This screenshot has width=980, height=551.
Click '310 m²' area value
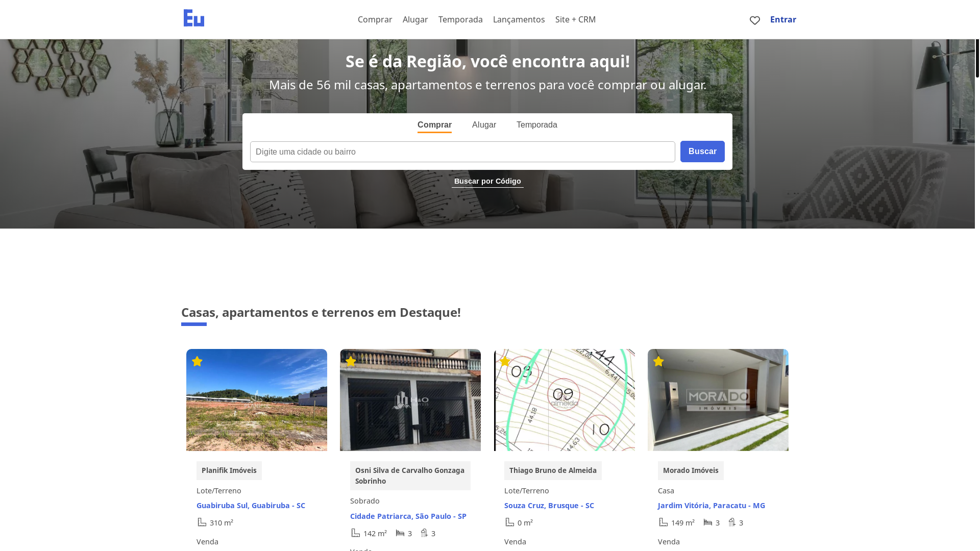222,522
